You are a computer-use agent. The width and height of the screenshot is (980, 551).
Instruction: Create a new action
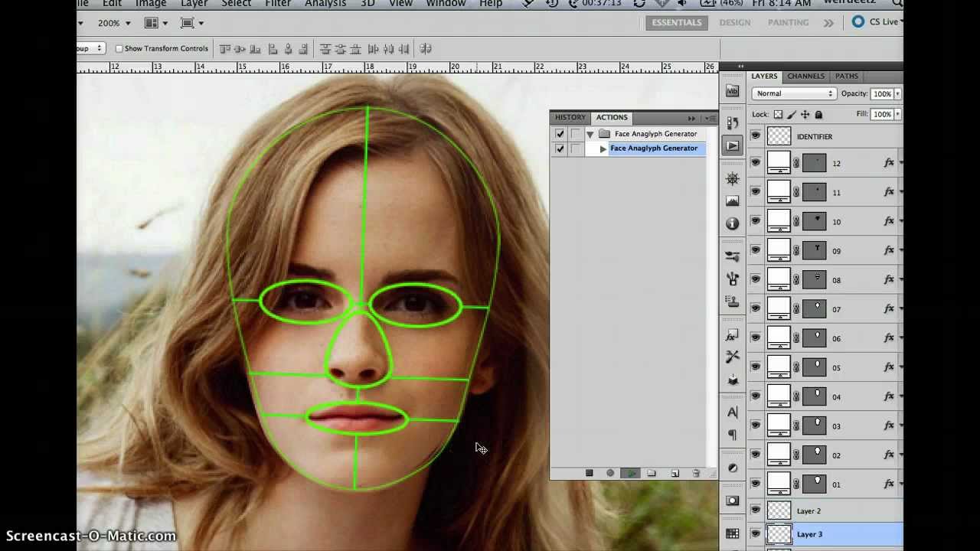[675, 473]
